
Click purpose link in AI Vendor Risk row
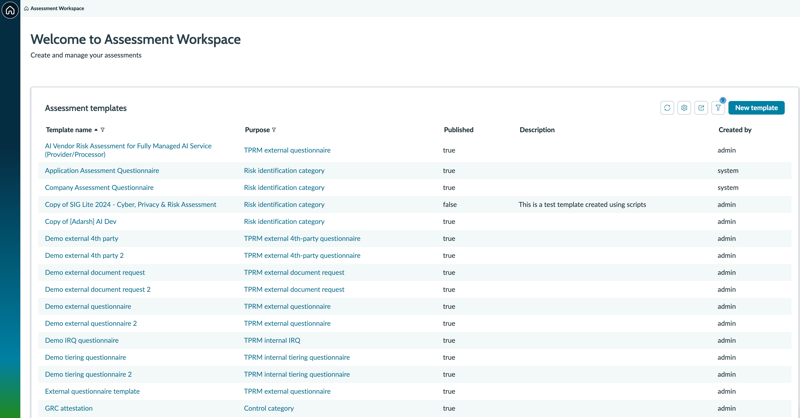pos(287,150)
